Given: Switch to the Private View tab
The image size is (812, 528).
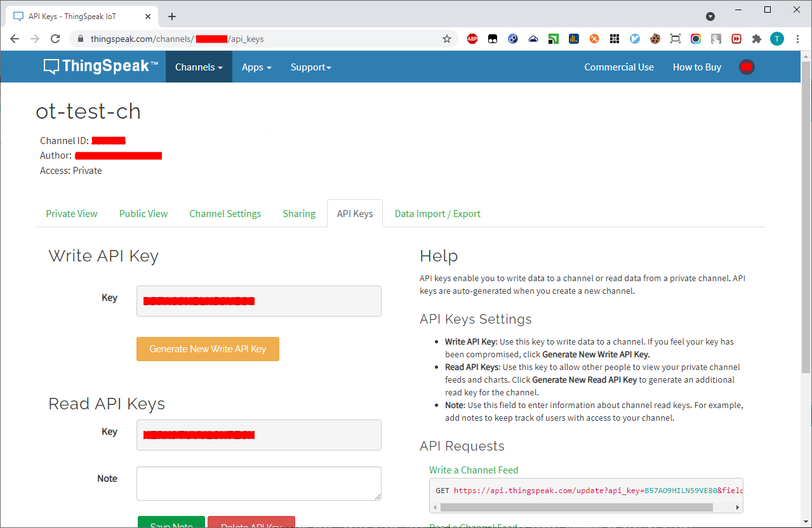Looking at the screenshot, I should click(72, 214).
